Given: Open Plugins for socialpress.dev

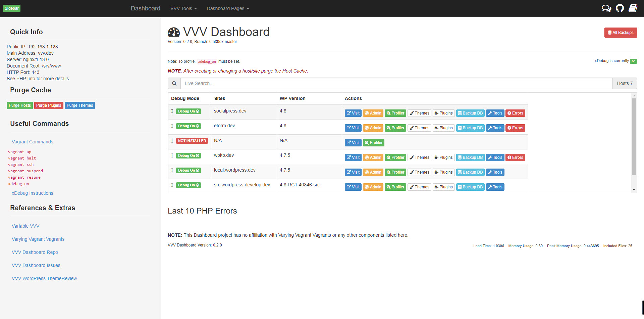Looking at the screenshot, I should [443, 113].
